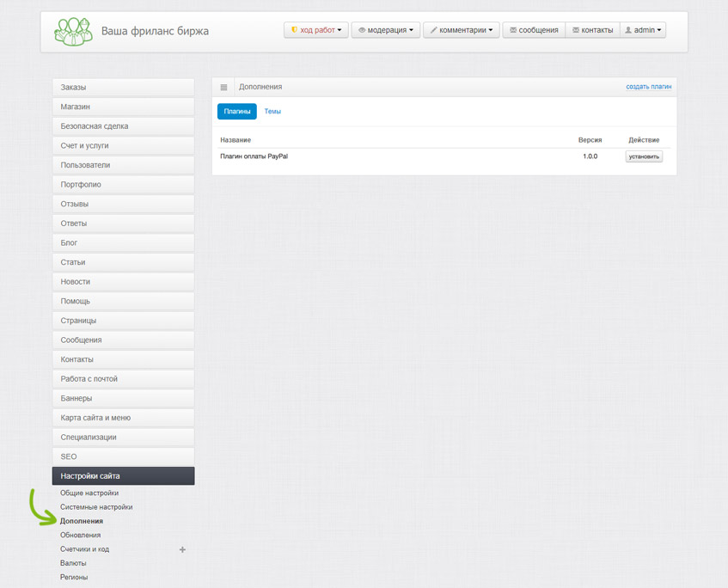Viewport: 728px width, 588px height.
Task: Open Системные настройки submenu item
Action: pos(96,507)
